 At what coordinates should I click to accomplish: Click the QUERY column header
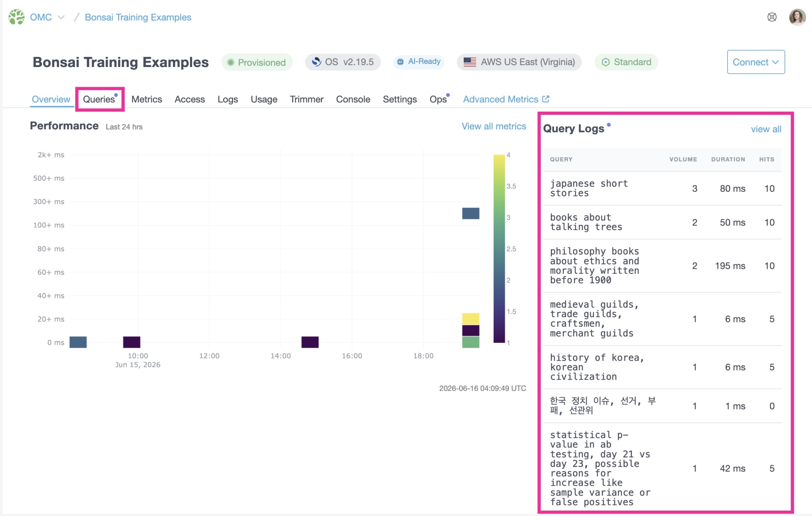[x=561, y=159]
